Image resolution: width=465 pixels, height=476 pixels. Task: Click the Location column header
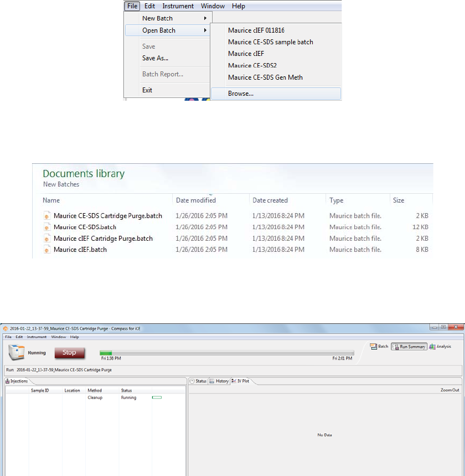(x=72, y=390)
